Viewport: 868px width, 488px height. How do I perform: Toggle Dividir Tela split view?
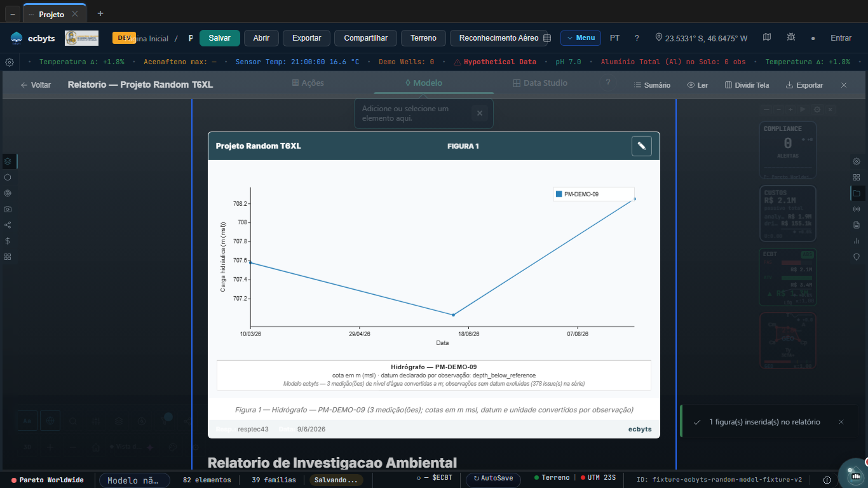[x=747, y=85]
